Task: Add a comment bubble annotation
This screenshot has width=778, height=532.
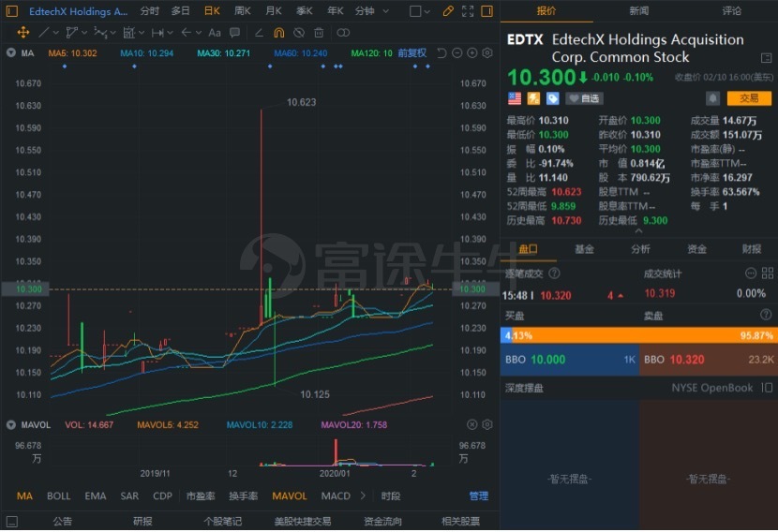Action: [x=234, y=33]
